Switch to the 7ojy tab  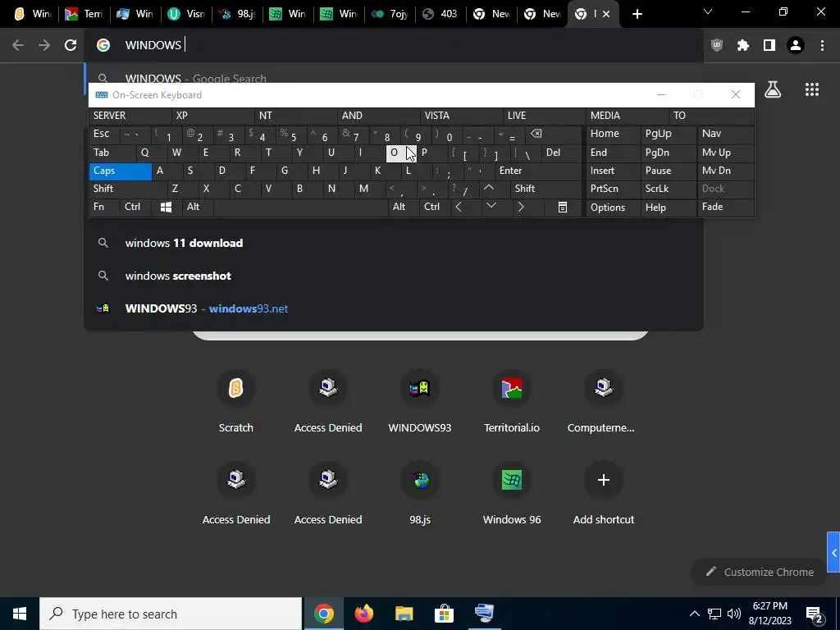[390, 14]
